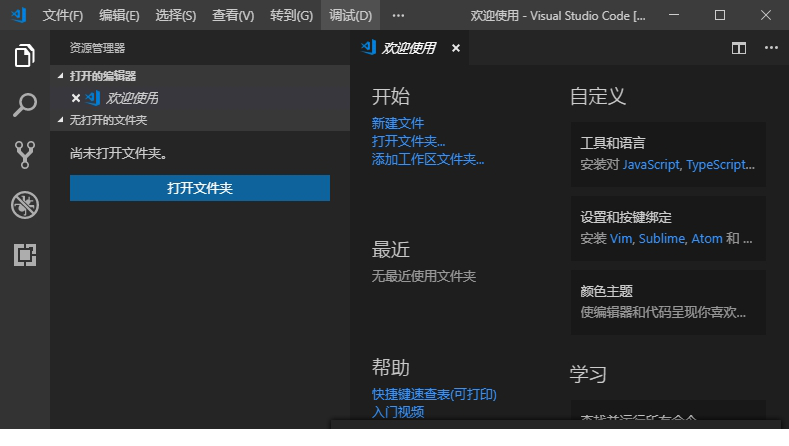Click the VS Code logo in title bar
Image resolution: width=789 pixels, height=446 pixels.
pos(19,15)
